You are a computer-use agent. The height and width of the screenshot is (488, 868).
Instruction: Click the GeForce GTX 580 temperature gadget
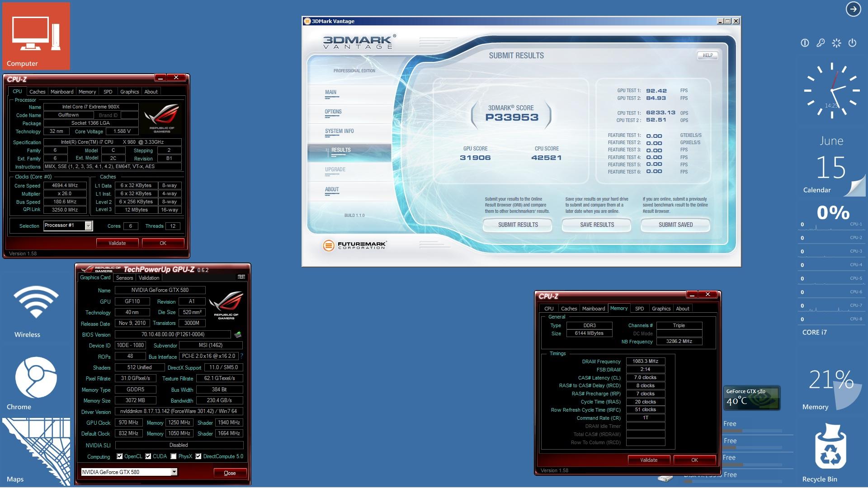coord(752,398)
